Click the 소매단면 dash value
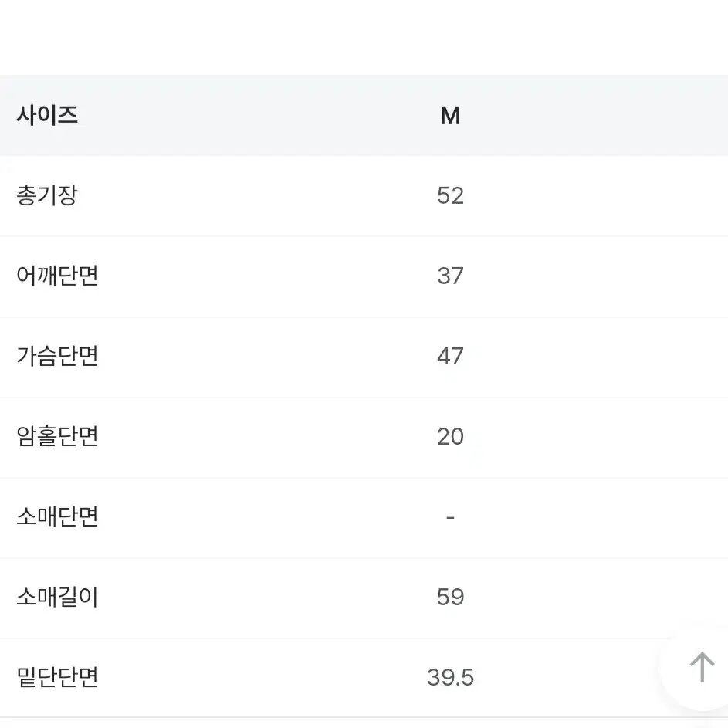The width and height of the screenshot is (728, 728). [x=450, y=517]
